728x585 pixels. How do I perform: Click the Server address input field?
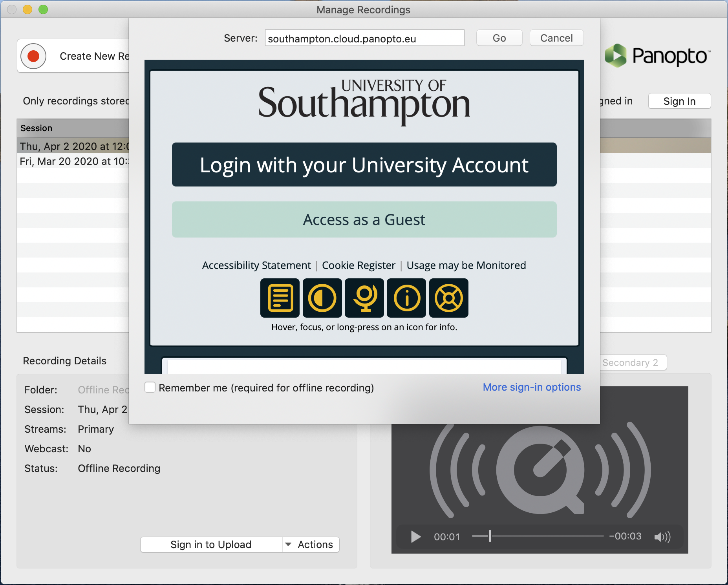coord(364,38)
